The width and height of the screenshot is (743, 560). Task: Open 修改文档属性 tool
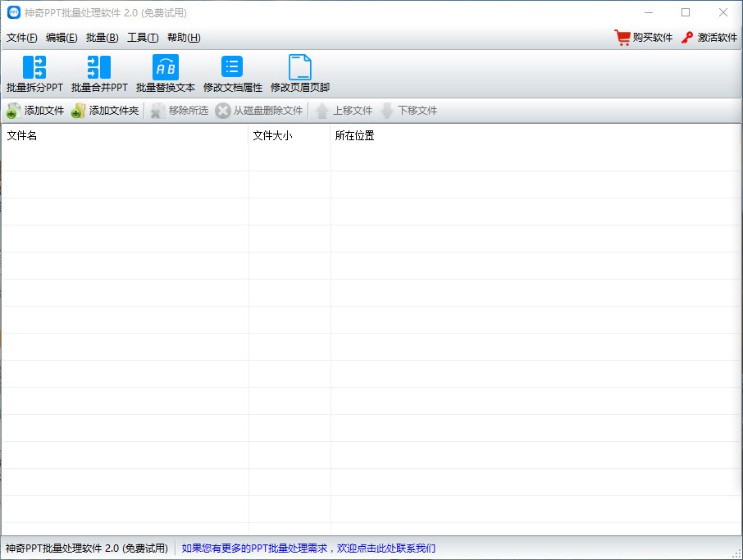233,74
